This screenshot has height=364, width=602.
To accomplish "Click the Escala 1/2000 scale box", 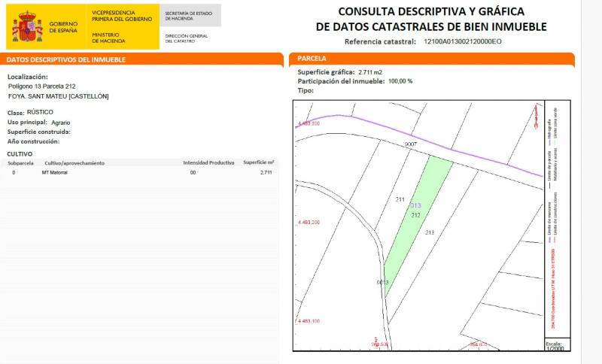I will pos(553,345).
